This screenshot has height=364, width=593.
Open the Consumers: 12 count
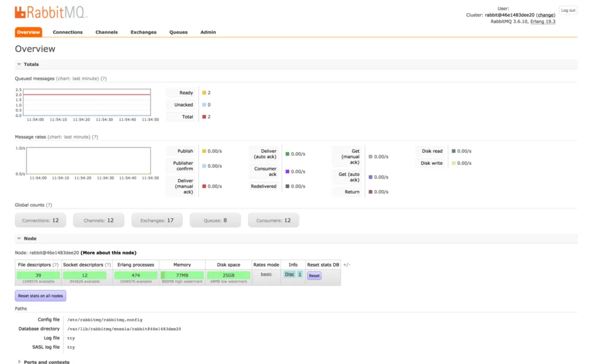point(273,221)
